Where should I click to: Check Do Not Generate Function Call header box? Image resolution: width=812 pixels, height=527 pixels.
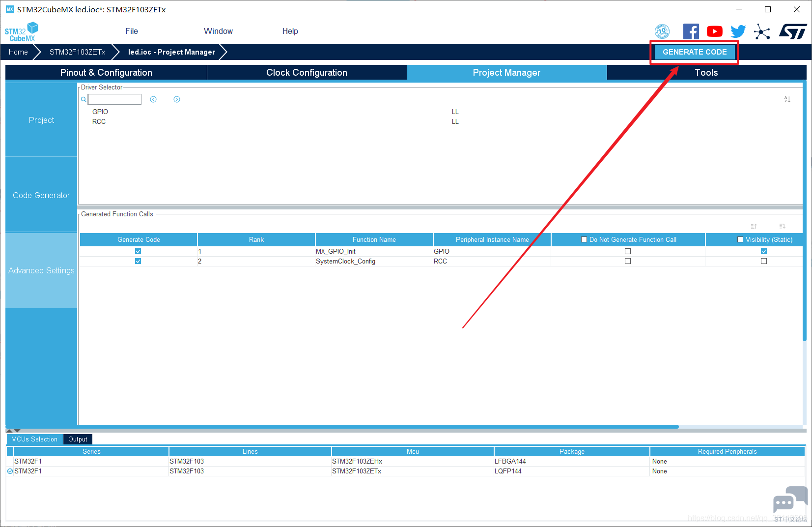coord(584,239)
